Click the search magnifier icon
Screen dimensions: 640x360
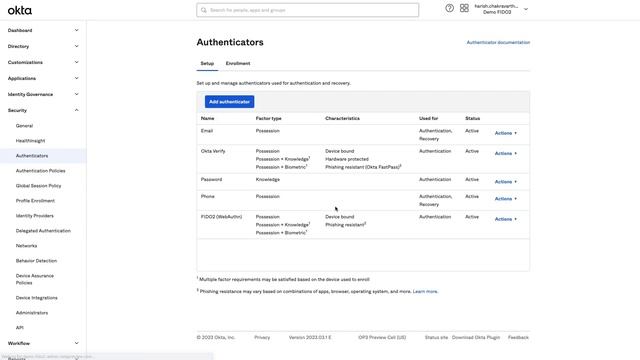[x=204, y=10]
